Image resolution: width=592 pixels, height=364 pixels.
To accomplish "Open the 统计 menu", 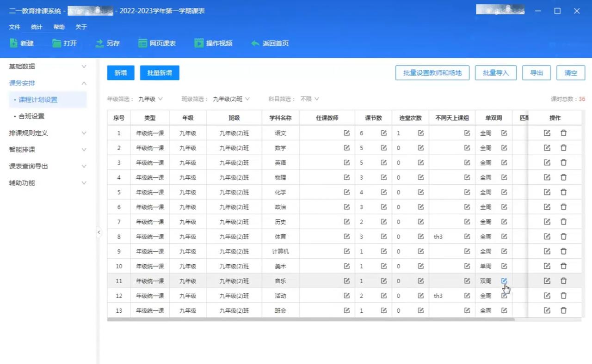I will [x=37, y=27].
